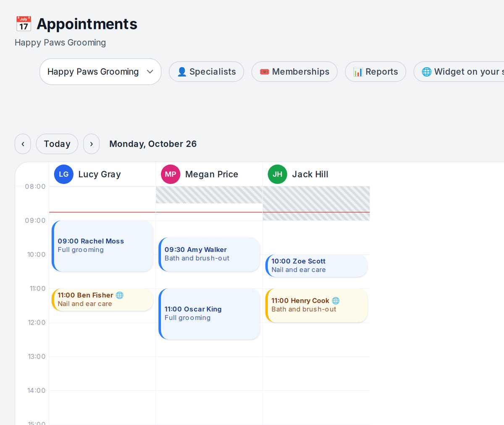Open the Memberships page
The height and width of the screenshot is (425, 504).
(294, 72)
